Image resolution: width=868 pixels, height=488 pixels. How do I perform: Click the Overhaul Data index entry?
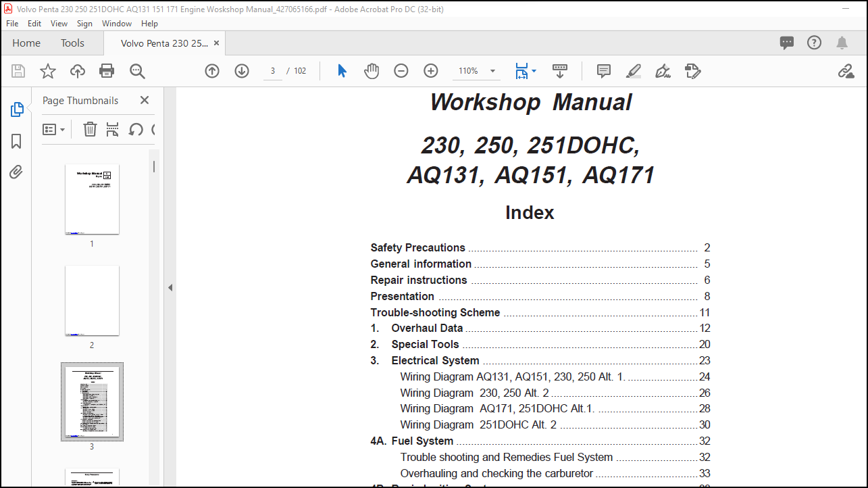[540, 328]
